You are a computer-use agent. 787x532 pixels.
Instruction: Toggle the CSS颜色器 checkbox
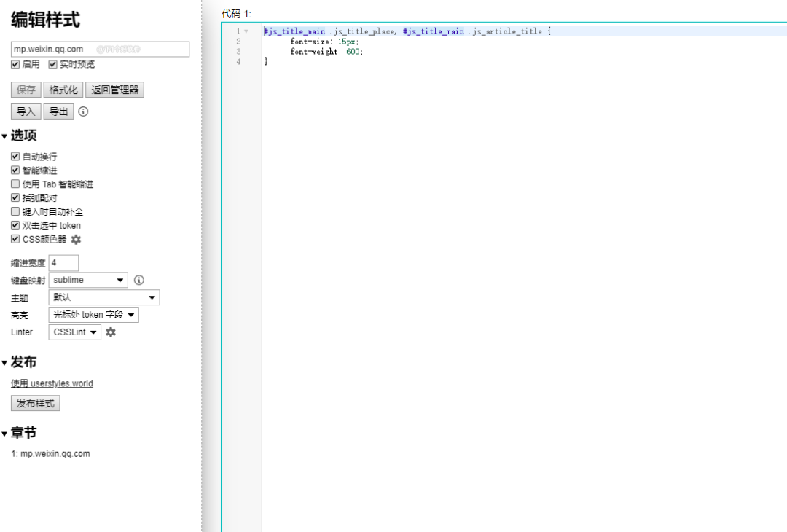pyautogui.click(x=15, y=239)
